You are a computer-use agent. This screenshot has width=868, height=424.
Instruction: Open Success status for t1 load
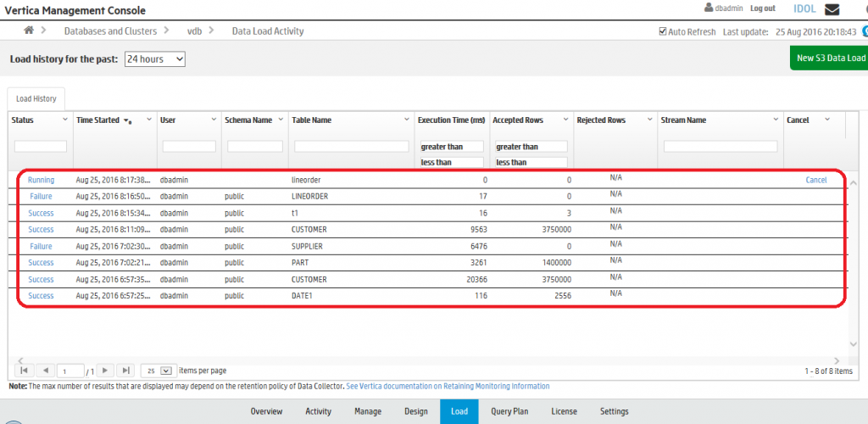tap(41, 213)
